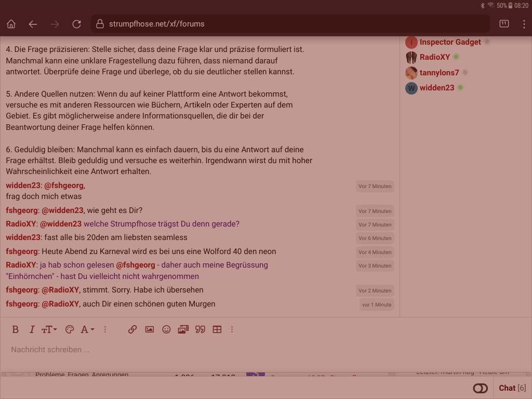The height and width of the screenshot is (399, 532).
Task: Toggle the chat switch next to Chat
Action: (481, 388)
